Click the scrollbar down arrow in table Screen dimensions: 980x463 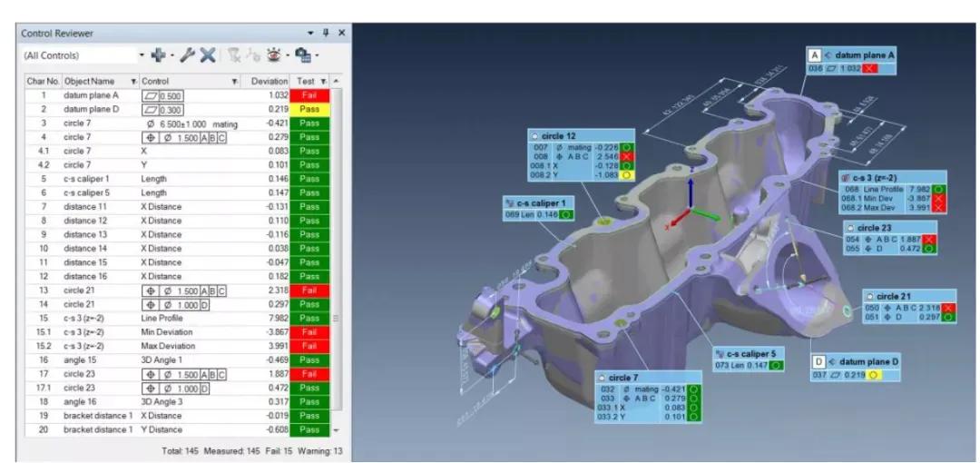pos(337,430)
